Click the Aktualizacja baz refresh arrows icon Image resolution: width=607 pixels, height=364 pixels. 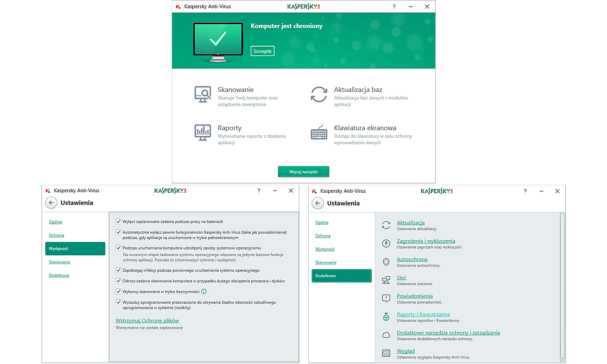[x=319, y=94]
